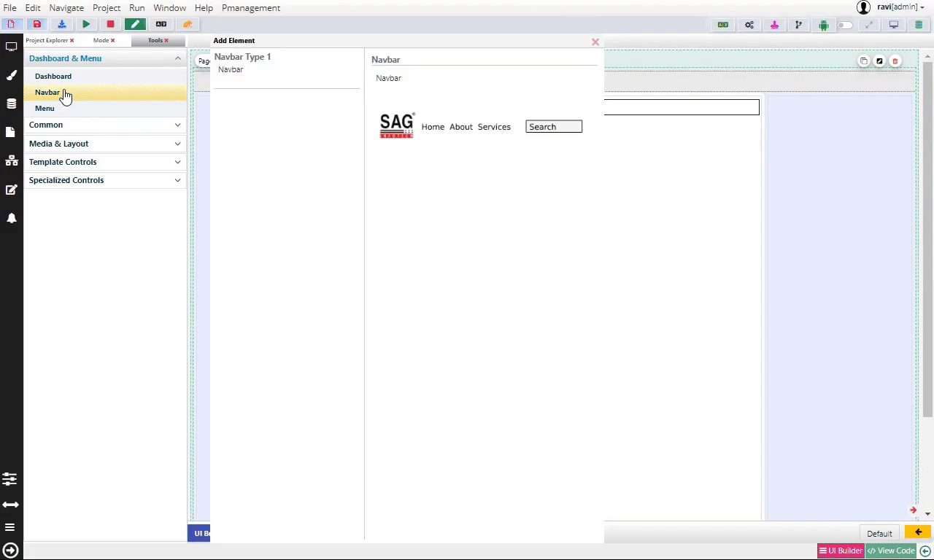Switch to the Project Explorer tab
934x560 pixels.
[47, 41]
